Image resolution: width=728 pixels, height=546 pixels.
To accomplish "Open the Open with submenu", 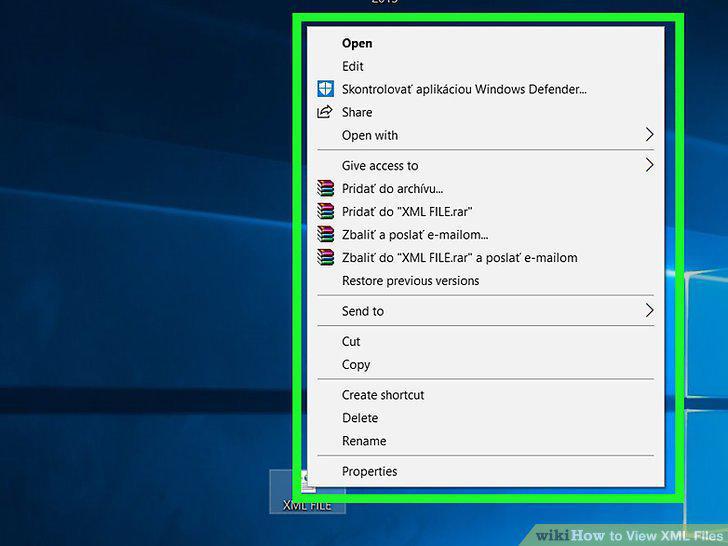I will (x=370, y=136).
